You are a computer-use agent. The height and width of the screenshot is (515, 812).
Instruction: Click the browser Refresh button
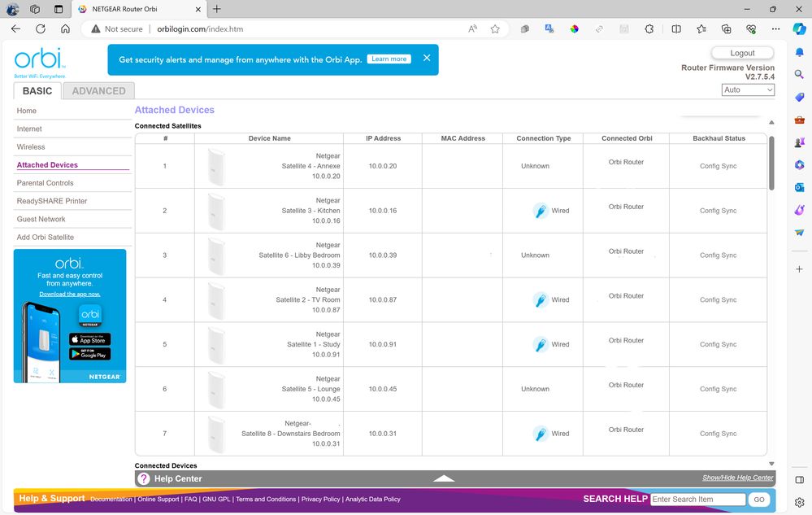tap(41, 28)
